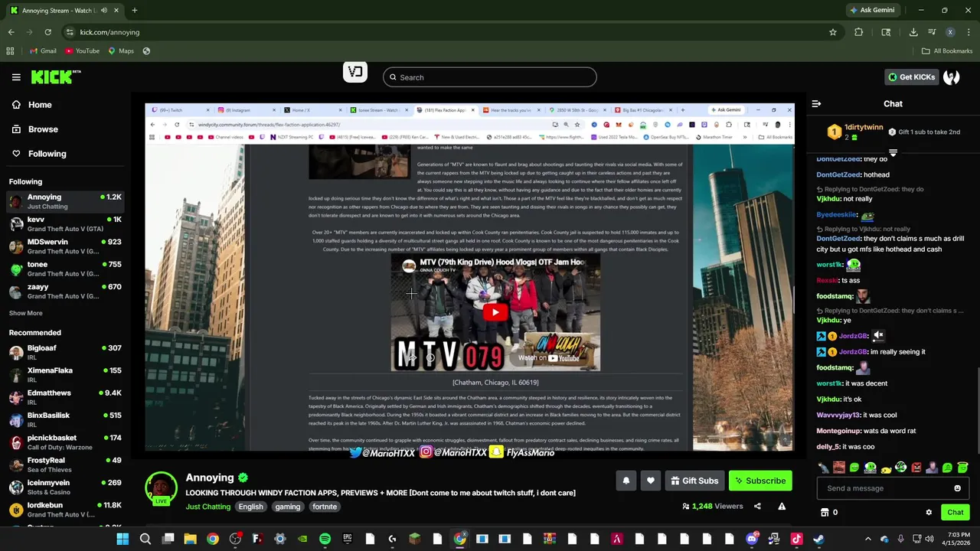Subscribe to Annoying channel
Screen dimensions: 980x551
tap(760, 481)
